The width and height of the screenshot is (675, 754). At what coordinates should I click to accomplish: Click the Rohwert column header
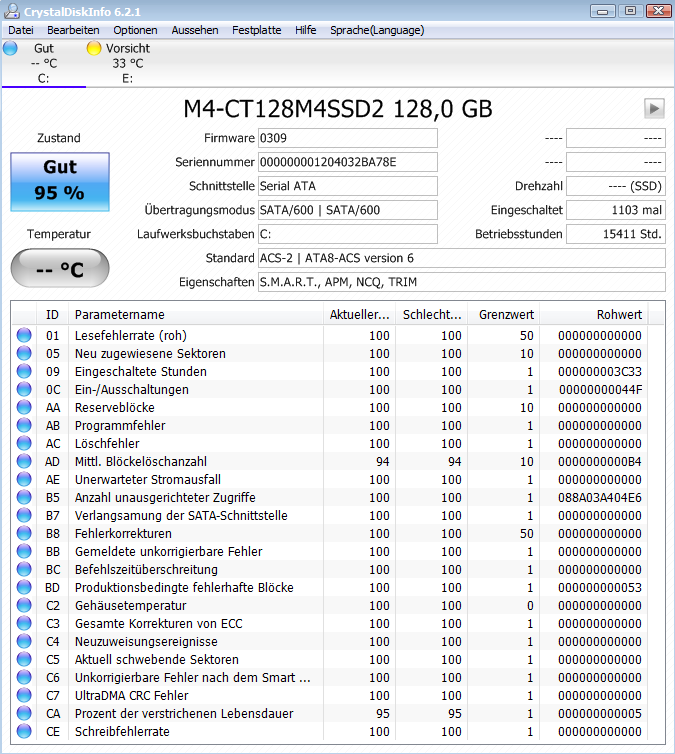[x=594, y=314]
